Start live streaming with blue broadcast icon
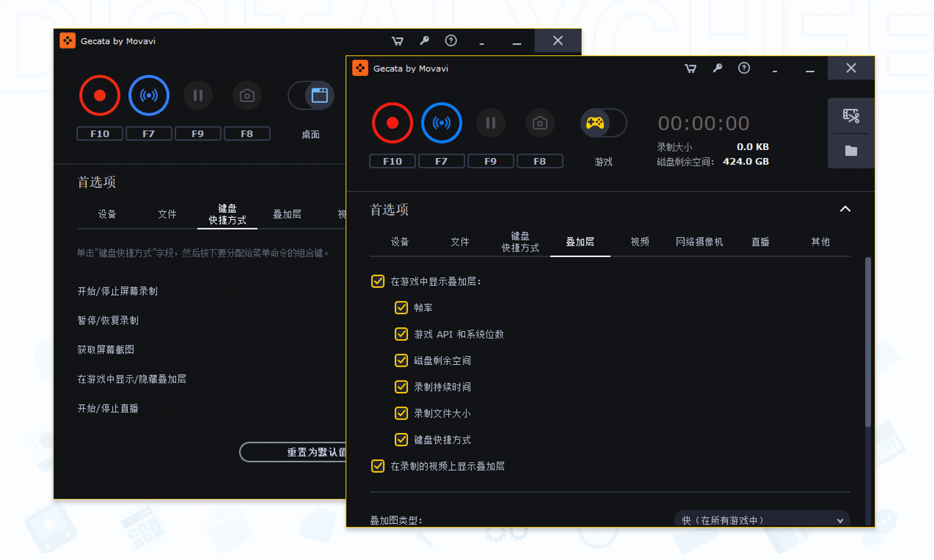This screenshot has height=560, width=934. pos(441,123)
